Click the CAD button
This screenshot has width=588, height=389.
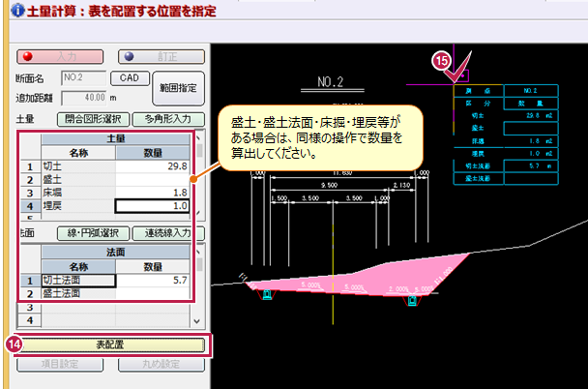(x=130, y=78)
